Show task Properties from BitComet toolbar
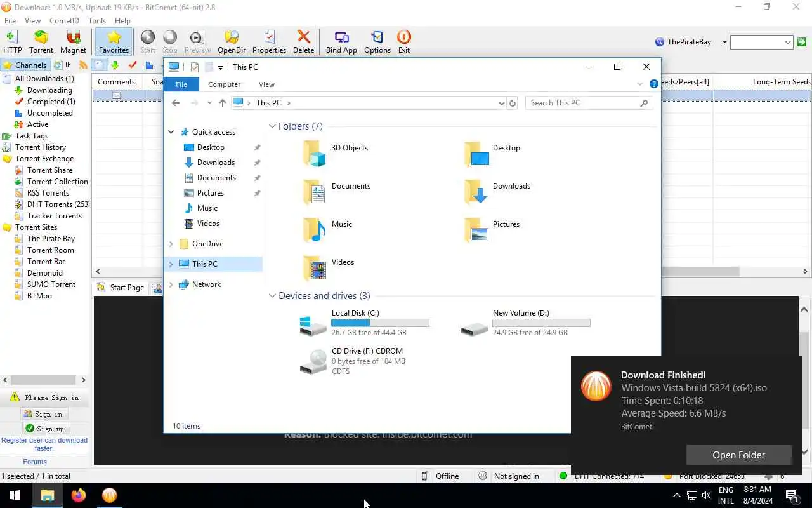 (x=269, y=42)
